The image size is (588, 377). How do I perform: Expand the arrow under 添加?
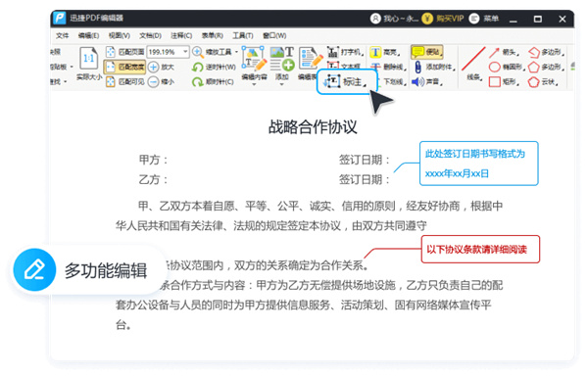click(x=282, y=84)
